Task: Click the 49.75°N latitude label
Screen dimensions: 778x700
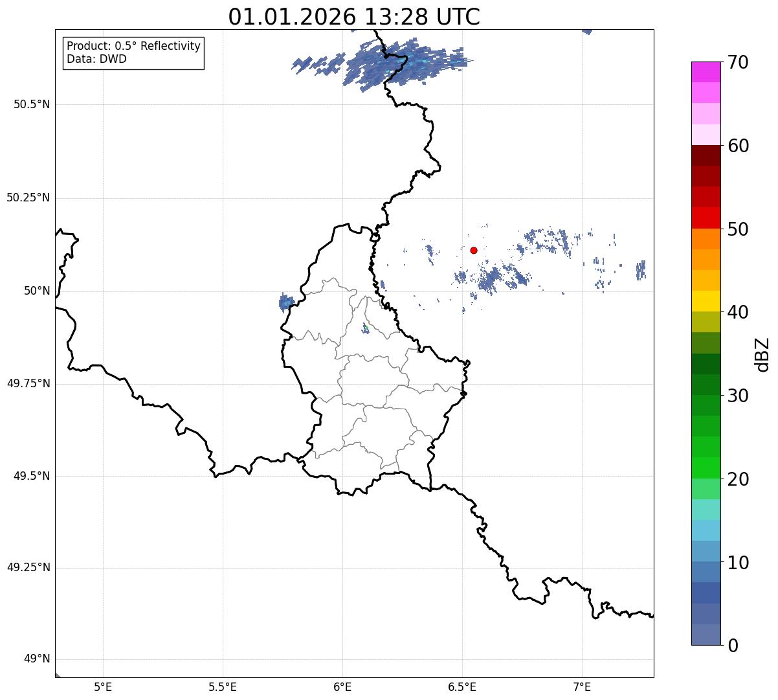Action: [28, 383]
